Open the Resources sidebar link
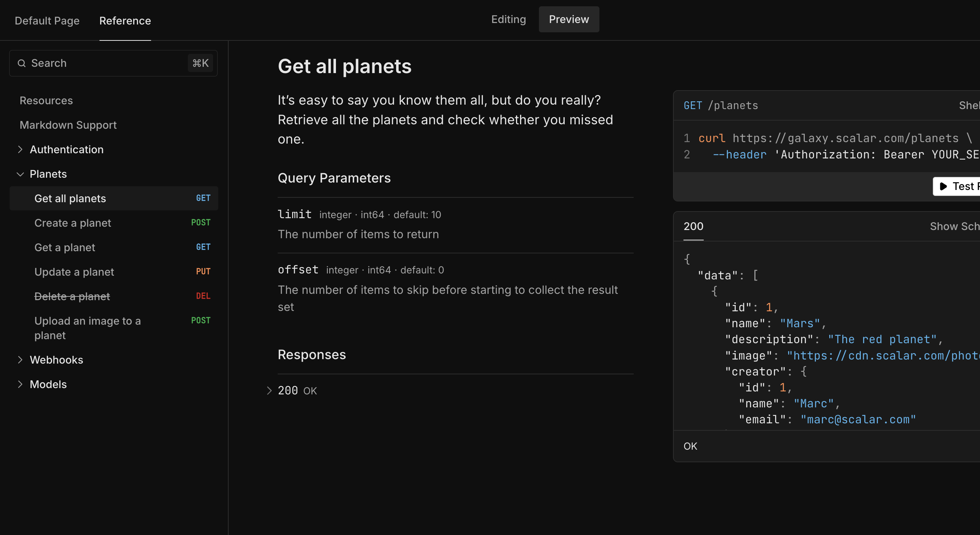This screenshot has width=980, height=535. [x=46, y=101]
